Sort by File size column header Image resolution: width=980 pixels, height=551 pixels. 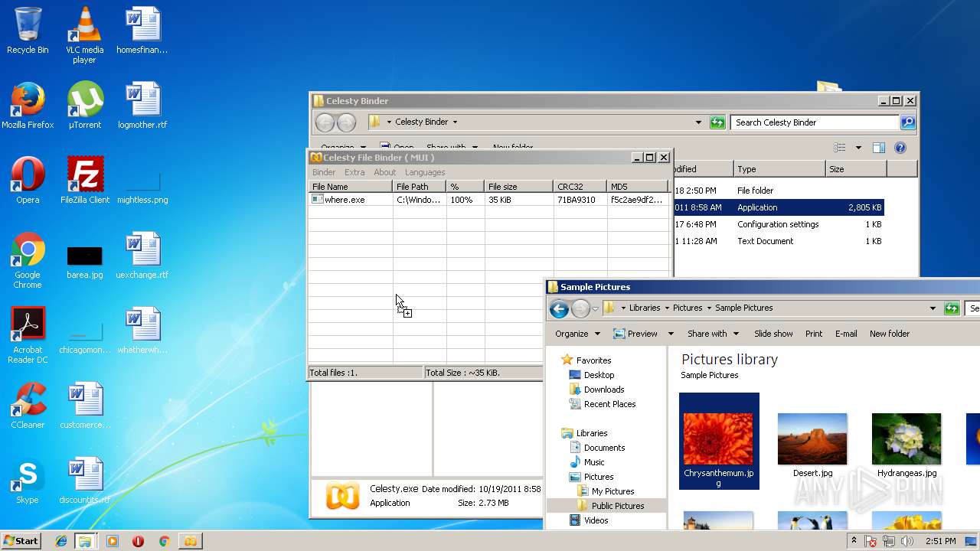click(518, 187)
